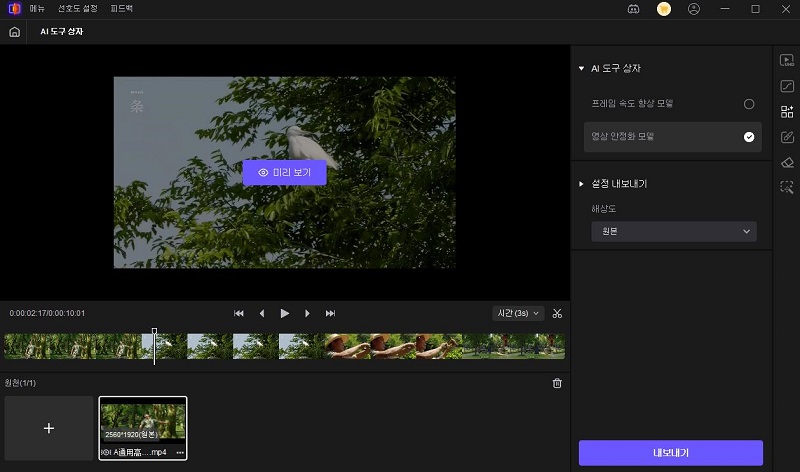Click the scissors cut icon
Image resolution: width=800 pixels, height=472 pixels.
coord(557,313)
